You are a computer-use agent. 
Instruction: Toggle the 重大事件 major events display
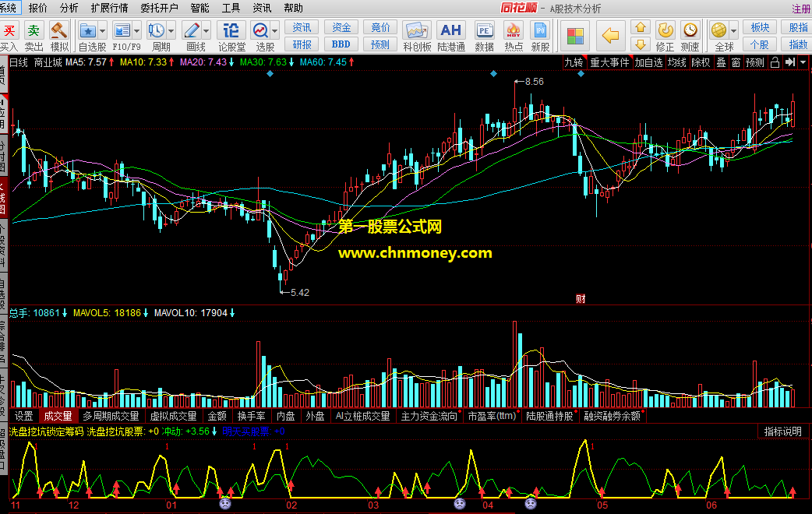coord(609,62)
